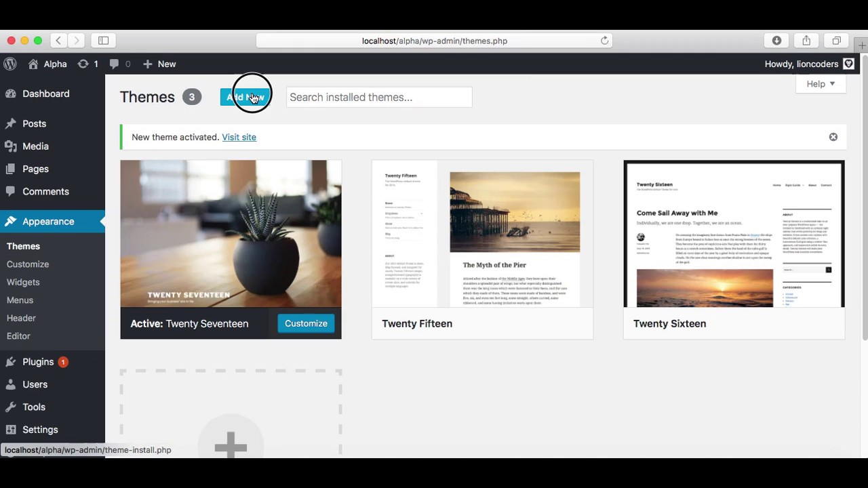This screenshot has width=868, height=488.
Task: Open Editor submenu item
Action: [18, 336]
